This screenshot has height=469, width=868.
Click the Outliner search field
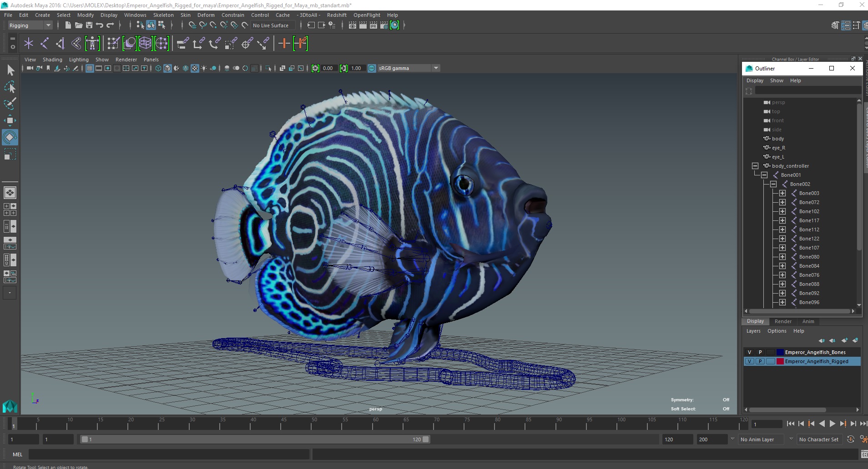[x=807, y=91]
